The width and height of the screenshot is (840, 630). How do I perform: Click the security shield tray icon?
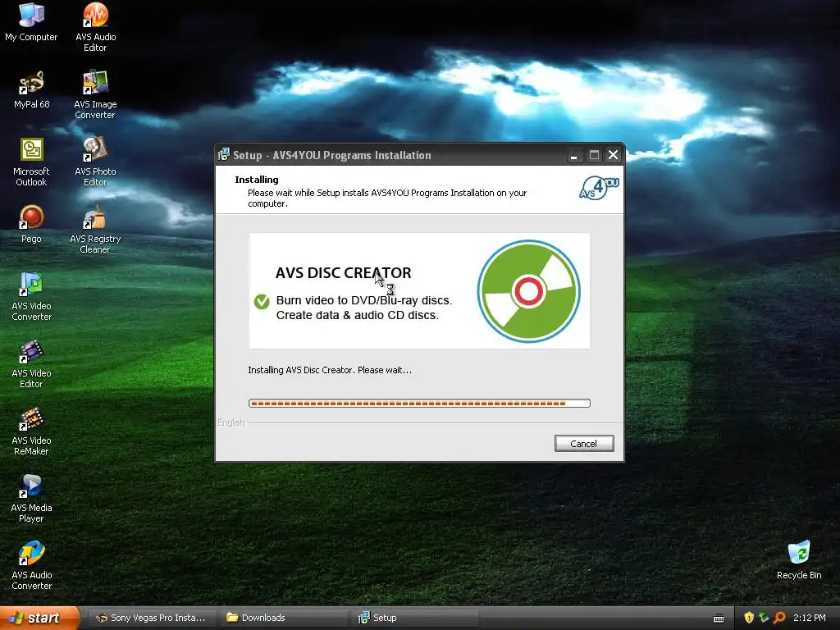[x=749, y=618]
